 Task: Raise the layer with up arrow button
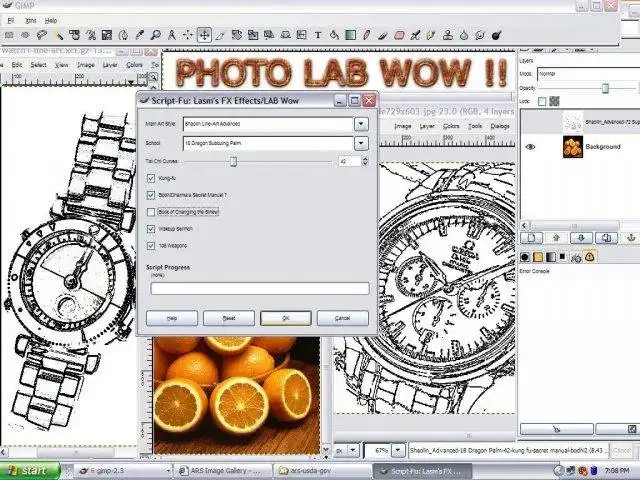point(556,238)
